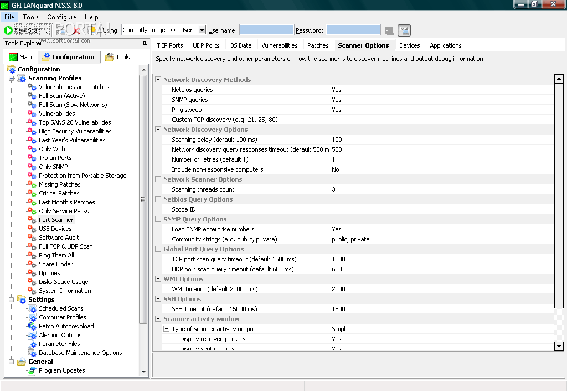Switch Tools Explorer to the Main tab

(x=20, y=57)
